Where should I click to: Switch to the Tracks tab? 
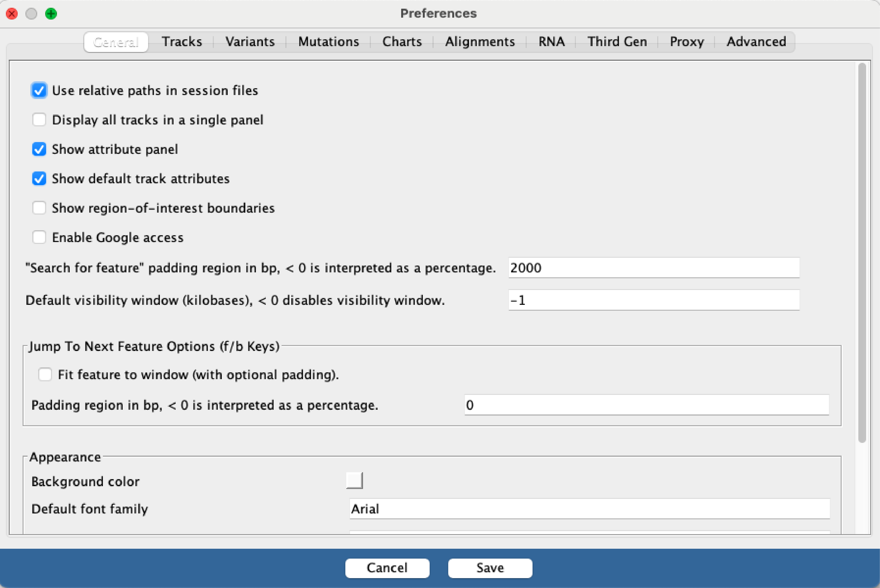click(x=182, y=42)
